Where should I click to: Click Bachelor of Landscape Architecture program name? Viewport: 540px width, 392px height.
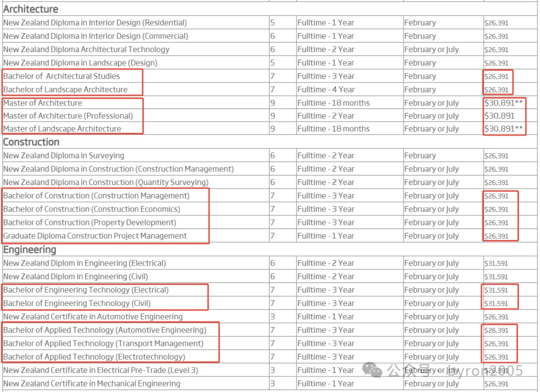65,89
